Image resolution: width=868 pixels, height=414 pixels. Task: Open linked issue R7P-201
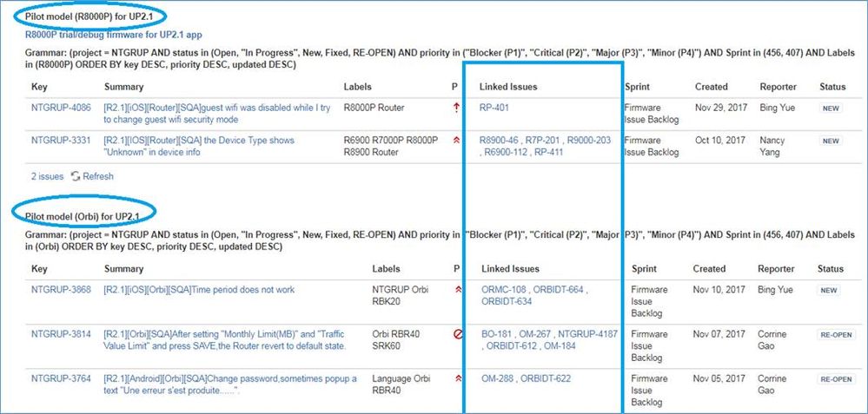click(542, 141)
